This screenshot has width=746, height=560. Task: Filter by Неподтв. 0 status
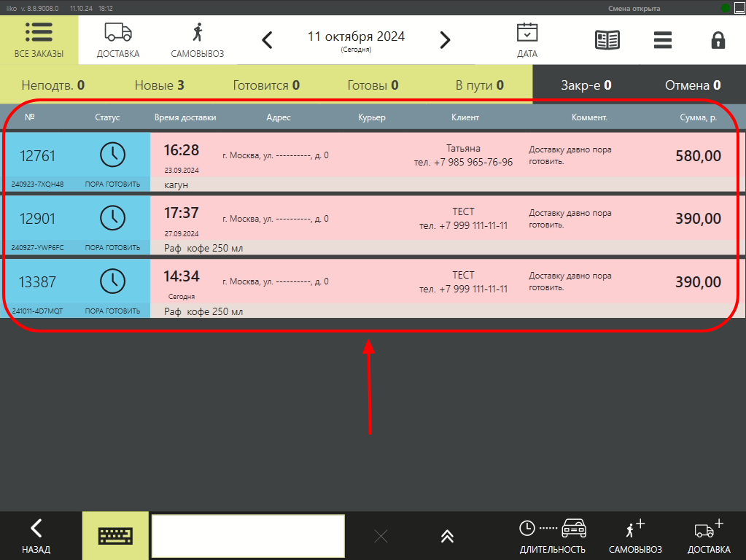[53, 85]
